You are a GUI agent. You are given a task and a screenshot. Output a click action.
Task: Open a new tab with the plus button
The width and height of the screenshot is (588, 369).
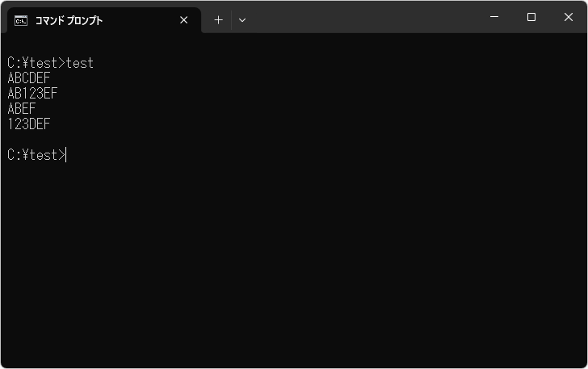tap(218, 20)
